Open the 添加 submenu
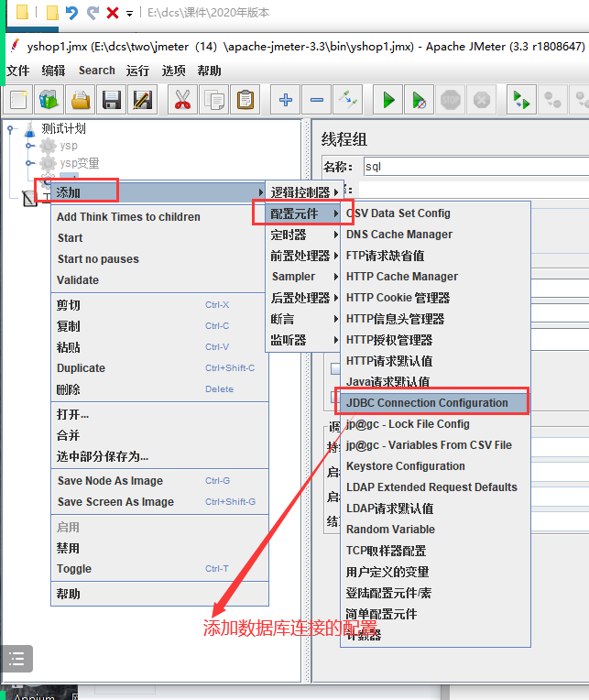The image size is (589, 700). point(158,192)
